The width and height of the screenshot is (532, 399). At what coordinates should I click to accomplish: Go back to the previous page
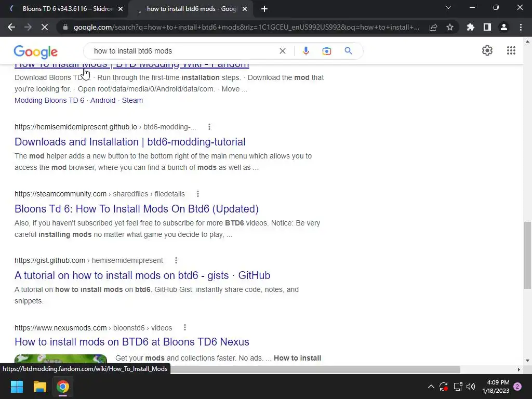[x=11, y=27]
